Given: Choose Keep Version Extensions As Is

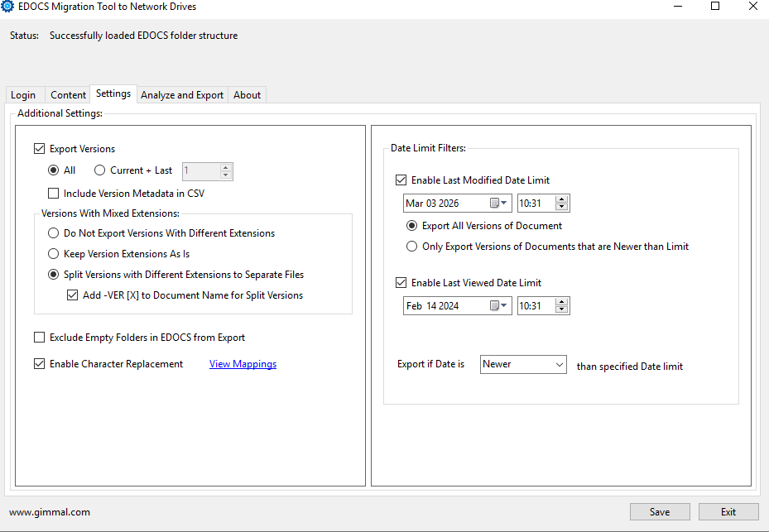Looking at the screenshot, I should click(x=54, y=254).
